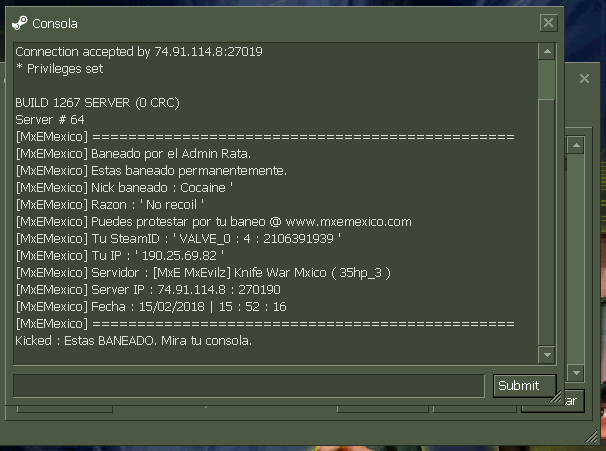Click the console output scrollbar thumb
Screen dimensions: 606x451
click(547, 80)
